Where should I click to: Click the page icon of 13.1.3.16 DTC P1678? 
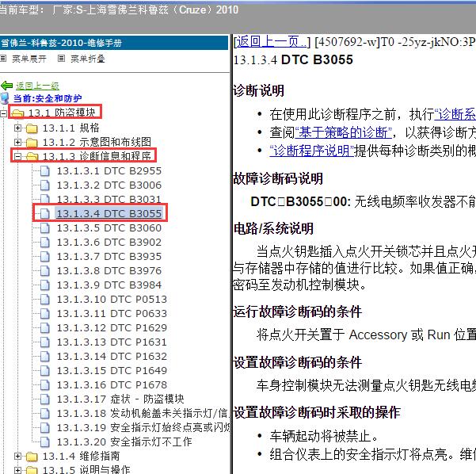(x=45, y=385)
